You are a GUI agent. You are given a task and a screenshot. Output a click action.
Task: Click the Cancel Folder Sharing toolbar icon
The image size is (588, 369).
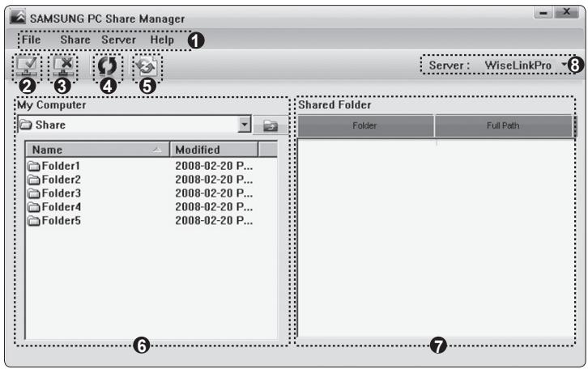(63, 66)
